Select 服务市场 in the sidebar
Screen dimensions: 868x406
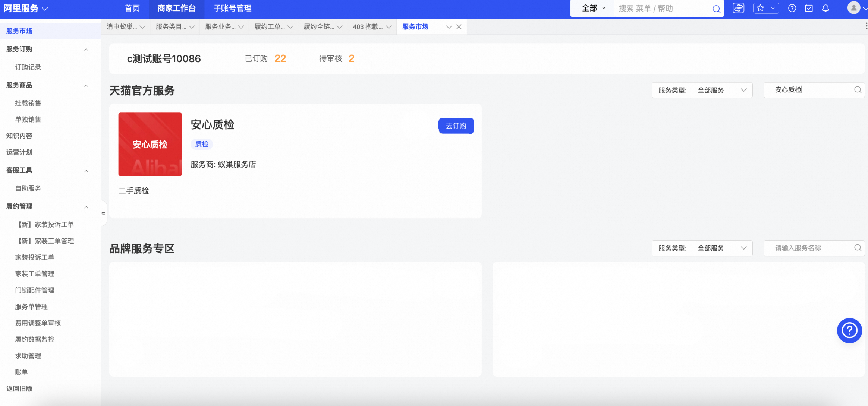tap(50, 31)
